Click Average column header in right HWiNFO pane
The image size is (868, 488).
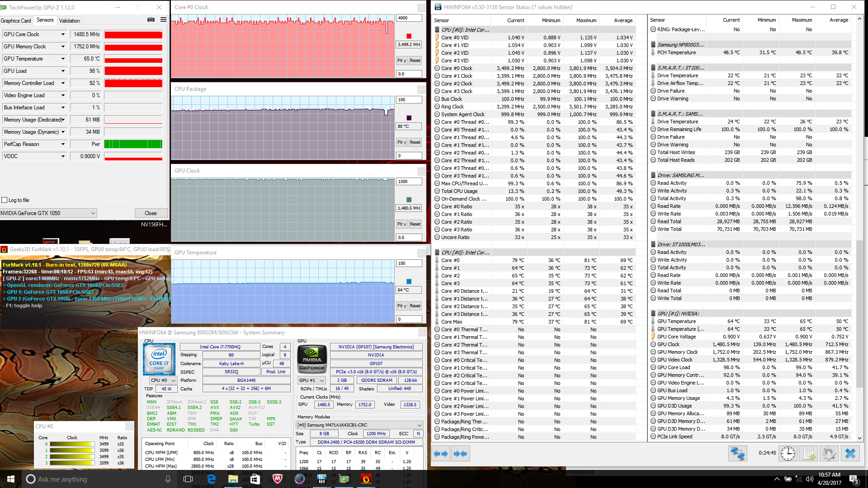coord(839,20)
